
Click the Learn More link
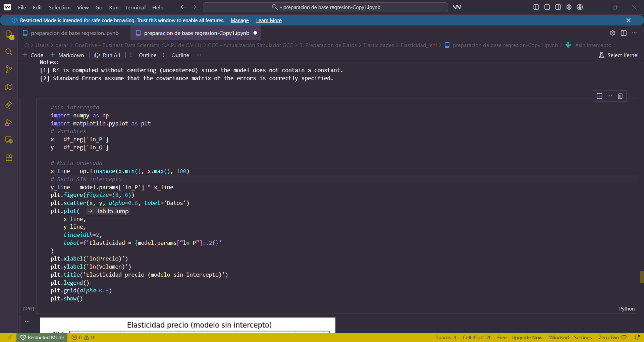point(269,20)
